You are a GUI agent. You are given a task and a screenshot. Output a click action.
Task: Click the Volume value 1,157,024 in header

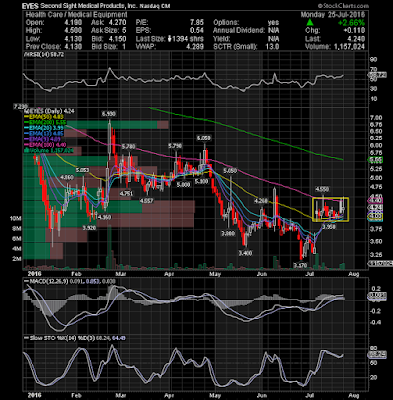coord(349,47)
